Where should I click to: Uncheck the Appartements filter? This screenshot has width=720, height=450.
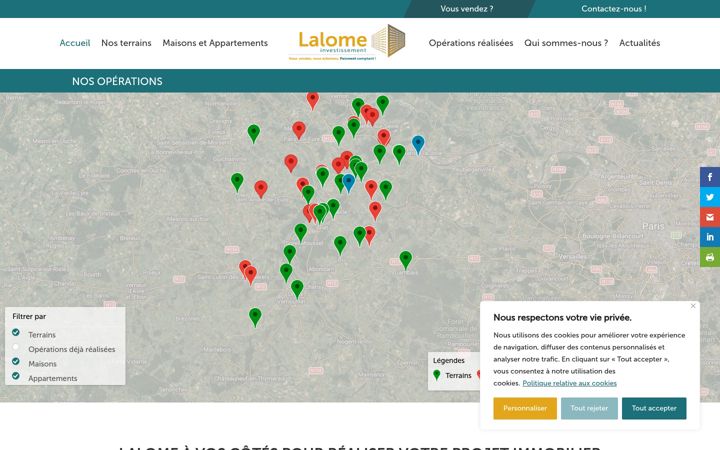tap(16, 376)
